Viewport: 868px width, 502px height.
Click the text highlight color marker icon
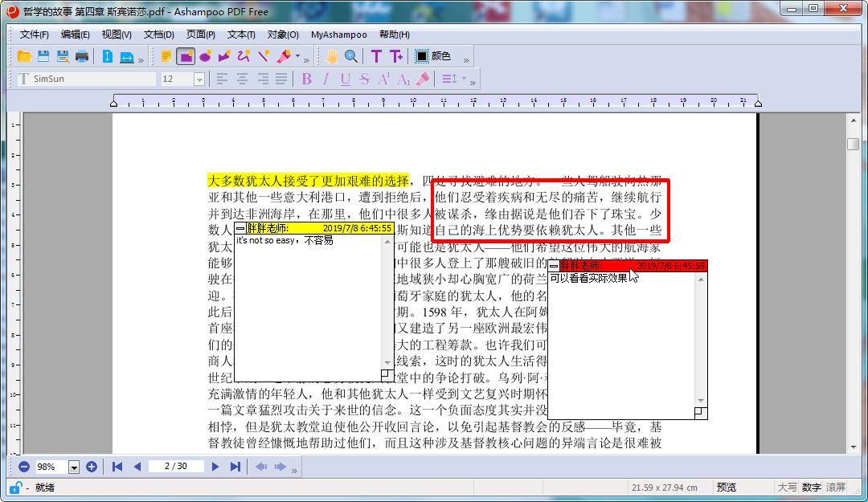tap(423, 80)
